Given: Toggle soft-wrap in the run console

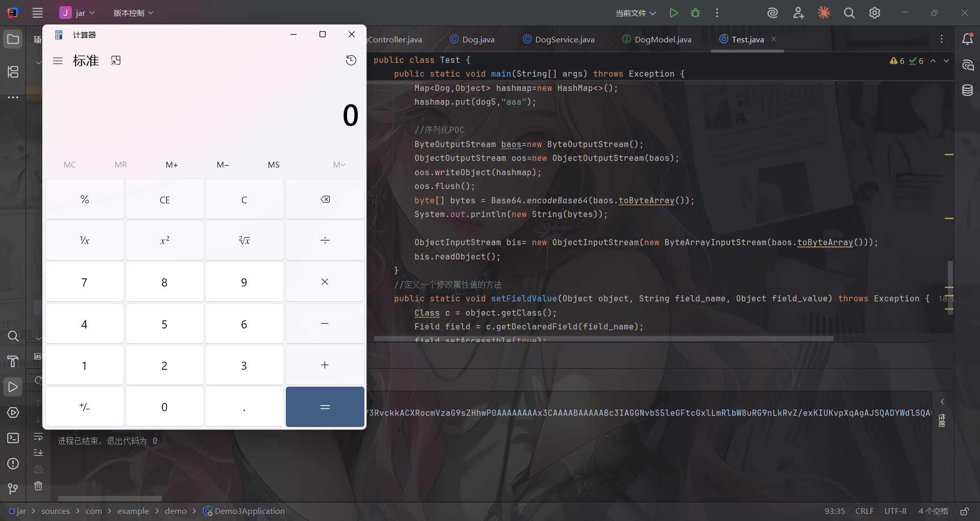Looking at the screenshot, I should point(38,437).
